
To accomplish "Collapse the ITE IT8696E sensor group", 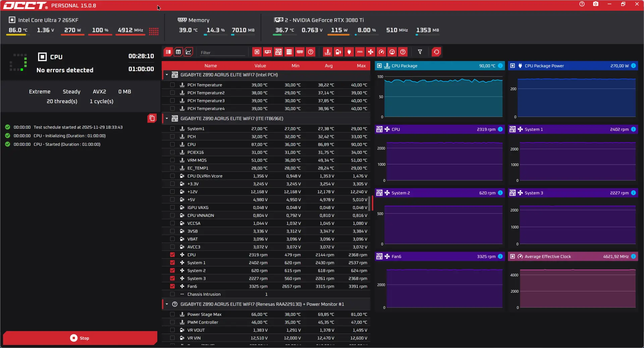I will click(x=167, y=118).
